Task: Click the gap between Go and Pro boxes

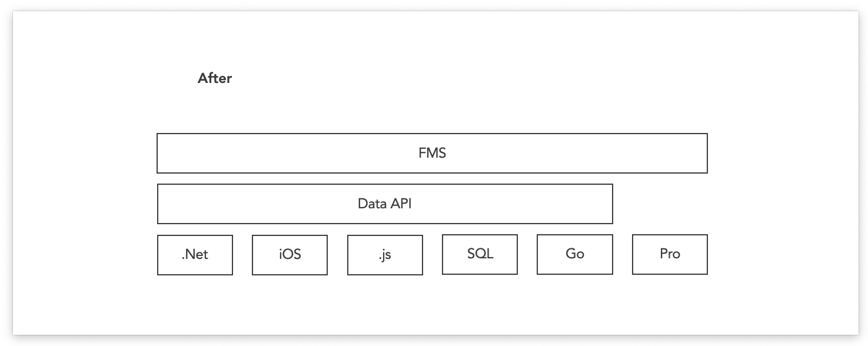Action: point(622,255)
